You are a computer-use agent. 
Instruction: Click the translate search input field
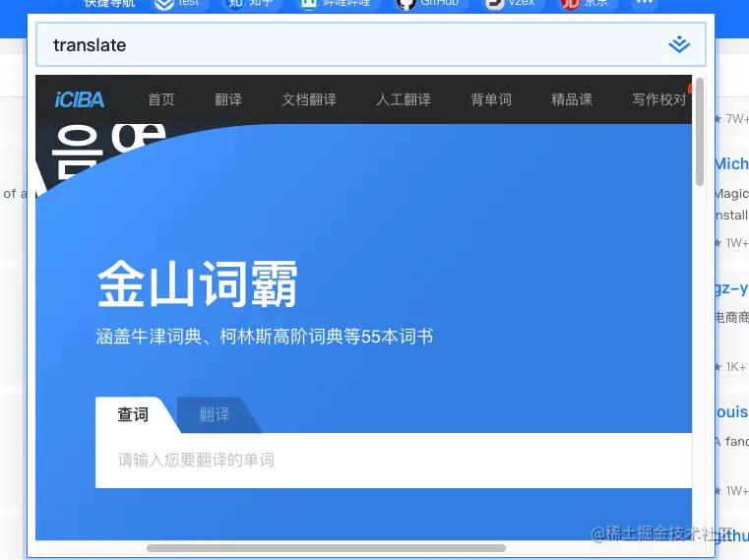coord(371,45)
